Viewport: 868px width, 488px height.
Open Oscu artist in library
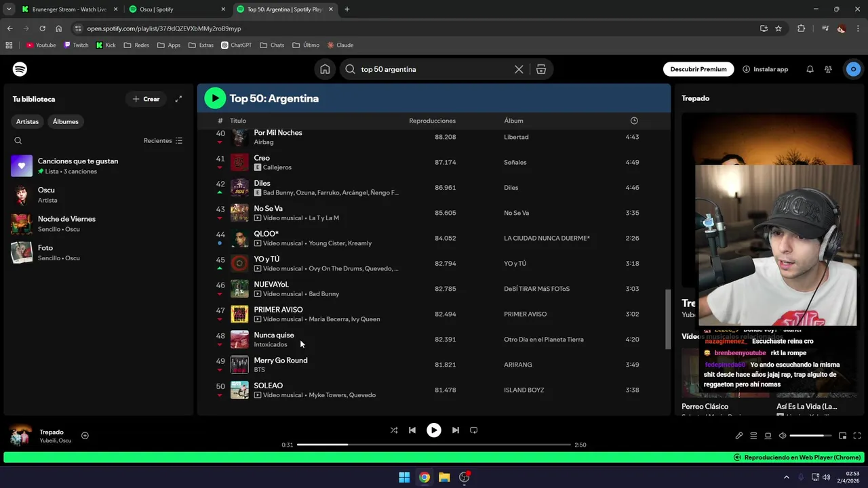click(x=98, y=195)
